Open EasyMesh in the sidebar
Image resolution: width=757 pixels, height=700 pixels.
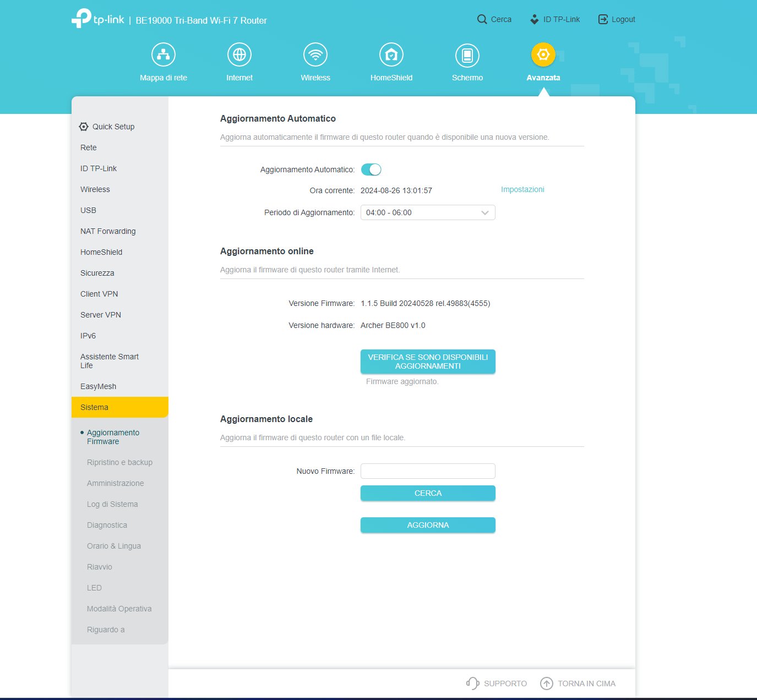pos(98,386)
